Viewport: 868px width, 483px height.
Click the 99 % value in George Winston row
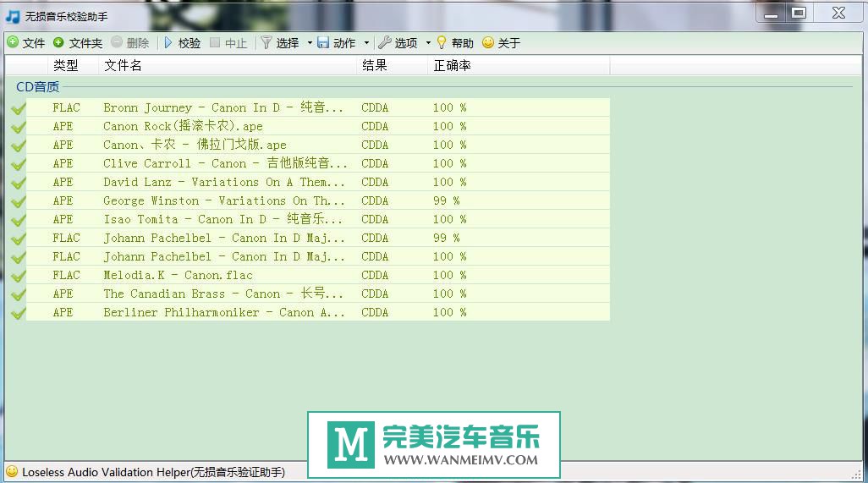(x=446, y=200)
